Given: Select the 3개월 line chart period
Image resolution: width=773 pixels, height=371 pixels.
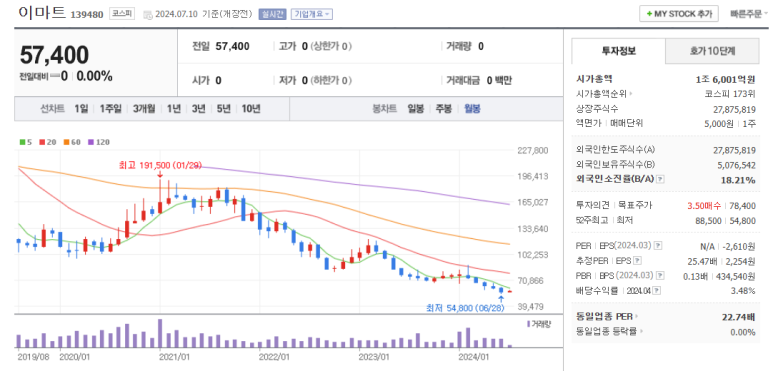Looking at the screenshot, I should 144,109.
